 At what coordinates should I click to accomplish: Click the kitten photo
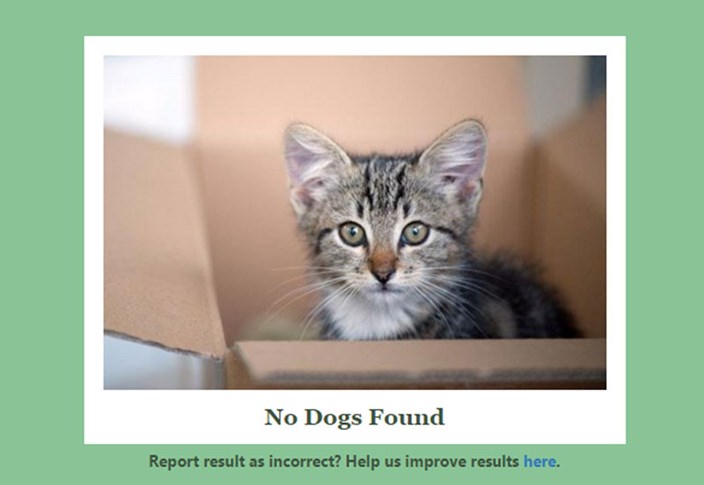pos(355,222)
